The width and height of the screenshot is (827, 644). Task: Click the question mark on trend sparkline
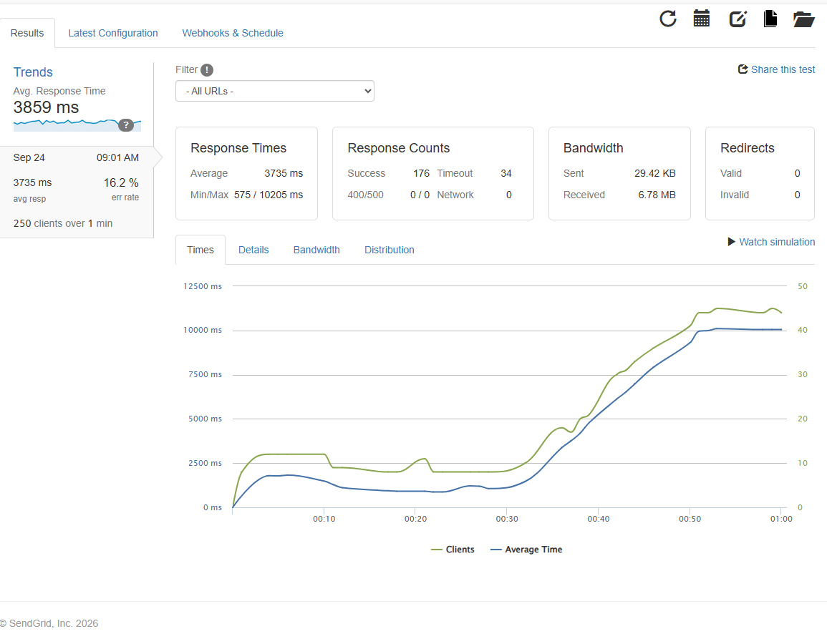click(125, 125)
